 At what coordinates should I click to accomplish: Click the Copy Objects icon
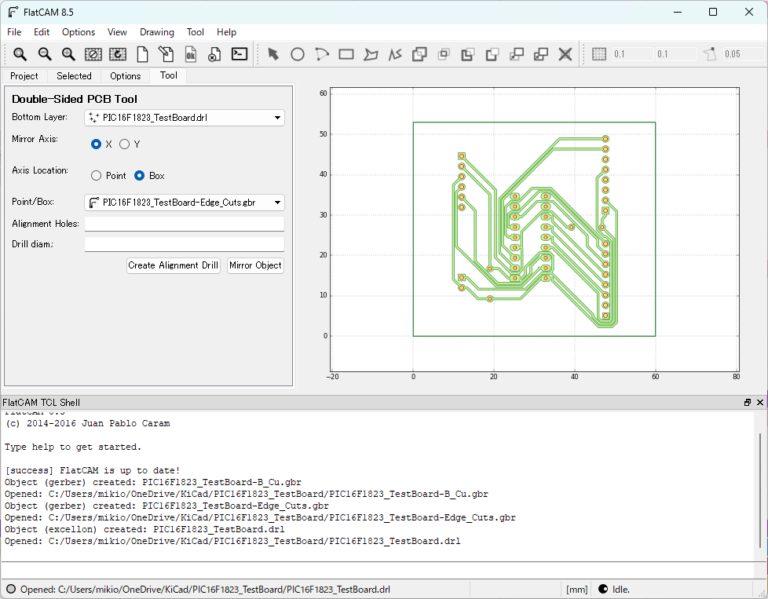[x=541, y=54]
